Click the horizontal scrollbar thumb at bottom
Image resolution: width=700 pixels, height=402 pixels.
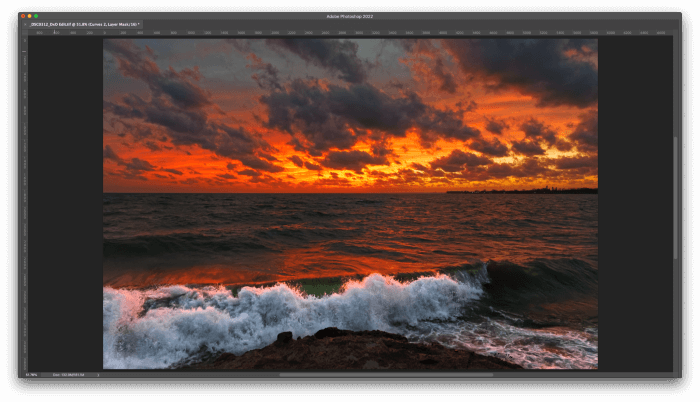pyautogui.click(x=386, y=375)
